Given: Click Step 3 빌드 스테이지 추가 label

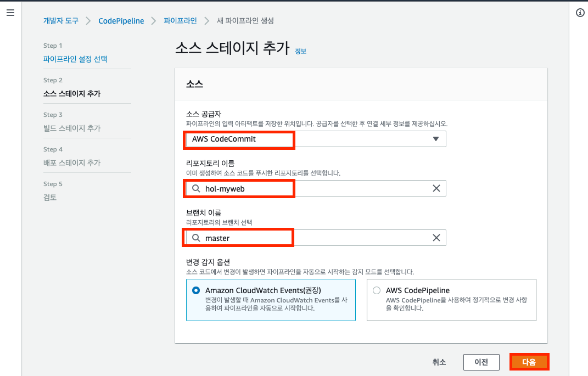Looking at the screenshot, I should 72,128.
